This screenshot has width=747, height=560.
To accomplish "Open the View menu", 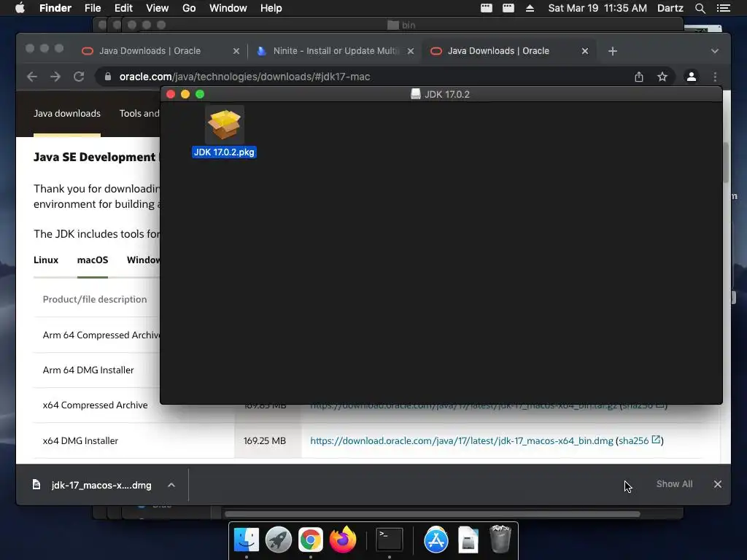I will 158,8.
